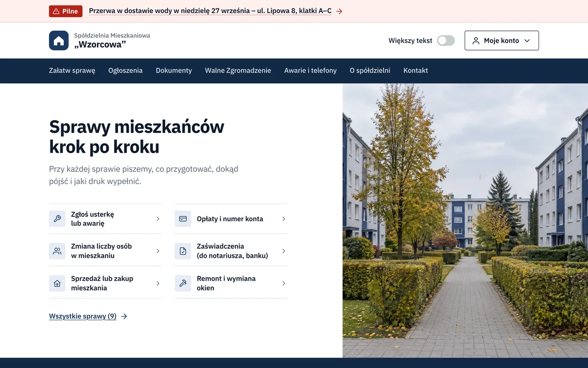The image size is (588, 368).
Task: Open Awarie i telefony page
Action: [x=310, y=71]
